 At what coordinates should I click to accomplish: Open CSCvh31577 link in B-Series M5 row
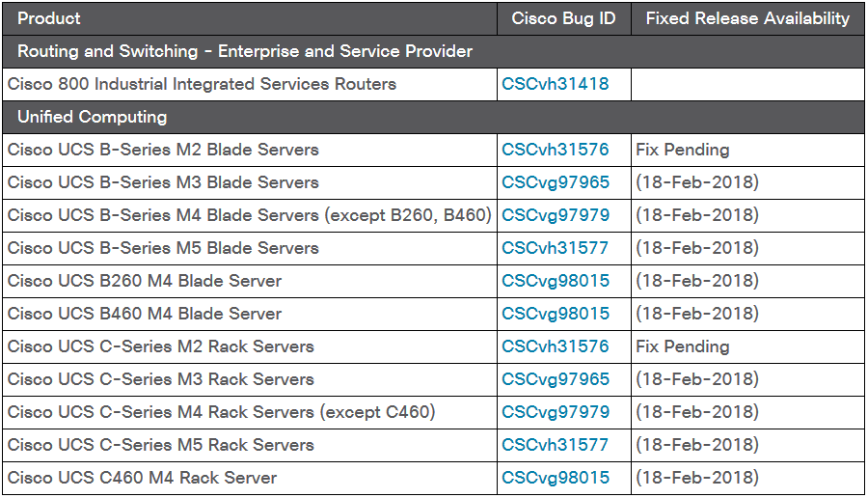tap(555, 248)
